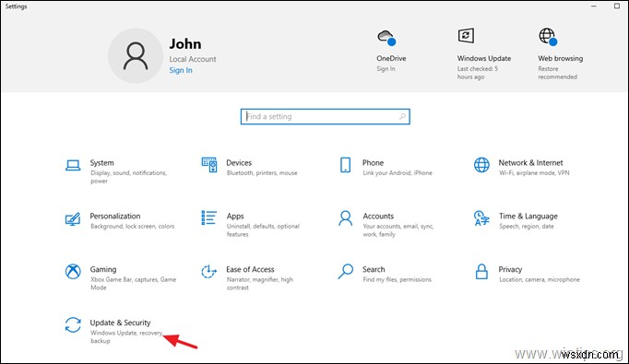Click 'Uninstall, defaults, optional features' description
The height and width of the screenshot is (364, 629).
(263, 230)
